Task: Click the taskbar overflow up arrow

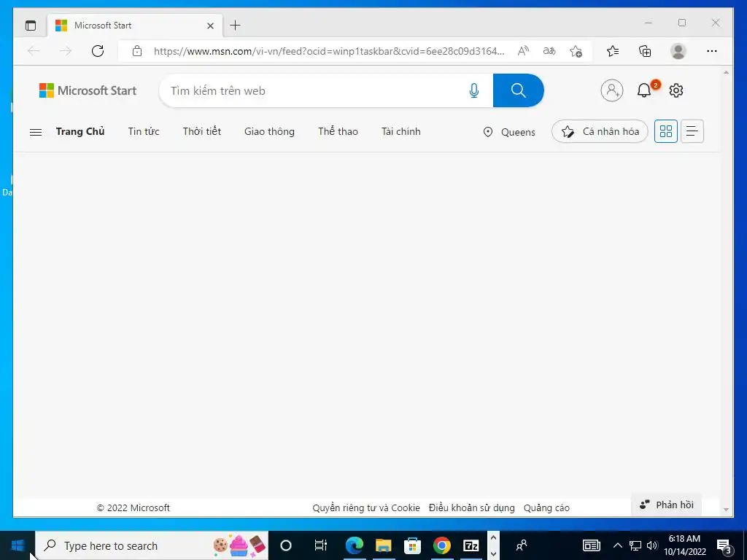Action: click(494, 537)
